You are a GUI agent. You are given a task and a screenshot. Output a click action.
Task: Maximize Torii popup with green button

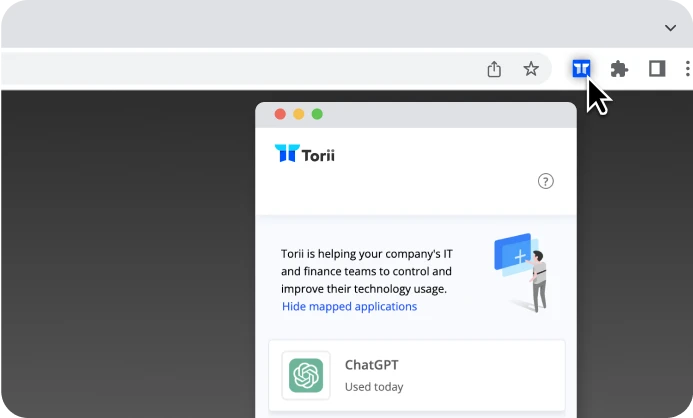pyautogui.click(x=317, y=114)
